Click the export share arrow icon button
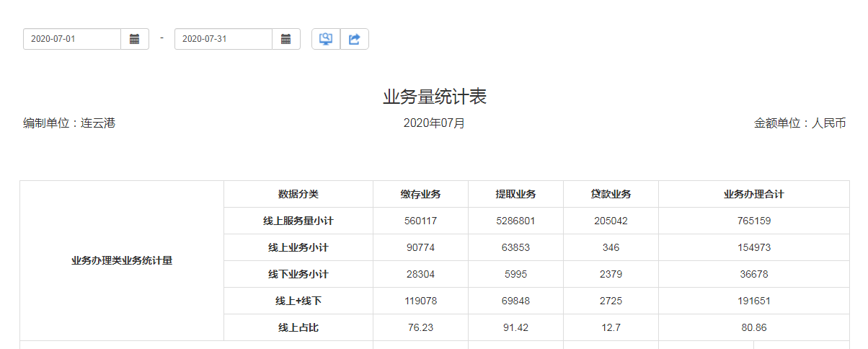This screenshot has width=868, height=349. click(354, 39)
